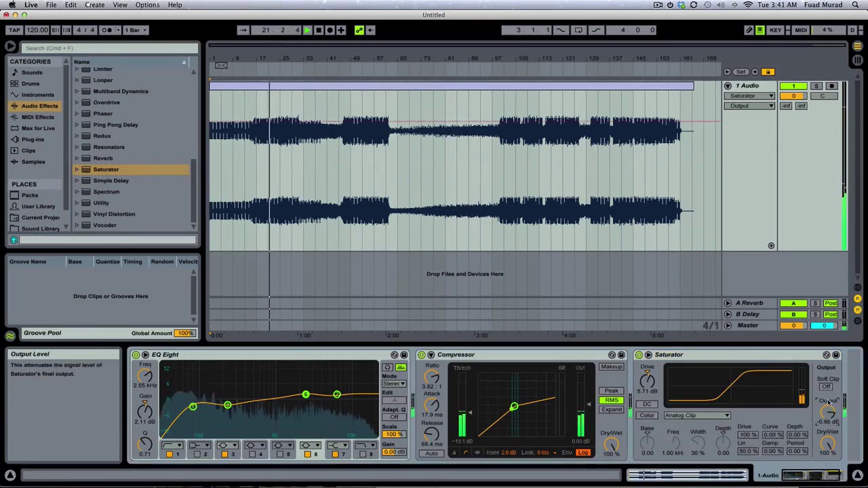The image size is (868, 488).
Task: Select Expand mode in the Compressor
Action: [611, 409]
